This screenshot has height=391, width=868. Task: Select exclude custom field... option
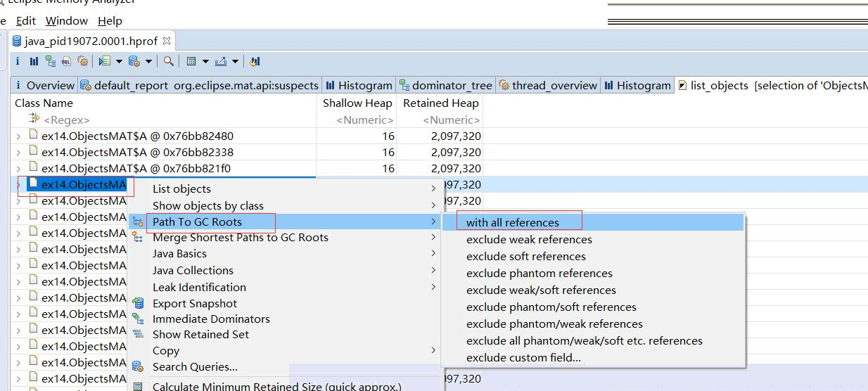click(593, 357)
